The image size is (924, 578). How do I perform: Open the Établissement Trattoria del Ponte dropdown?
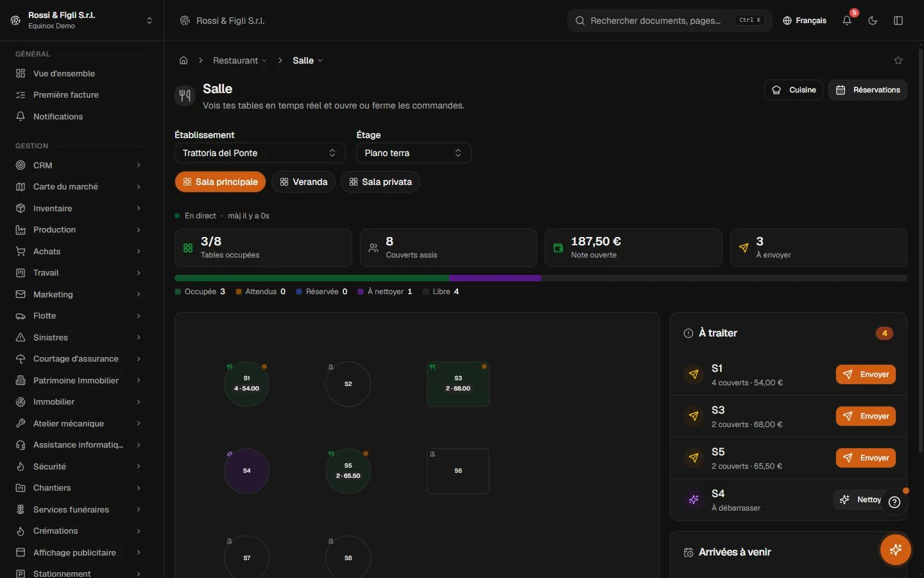click(x=260, y=153)
